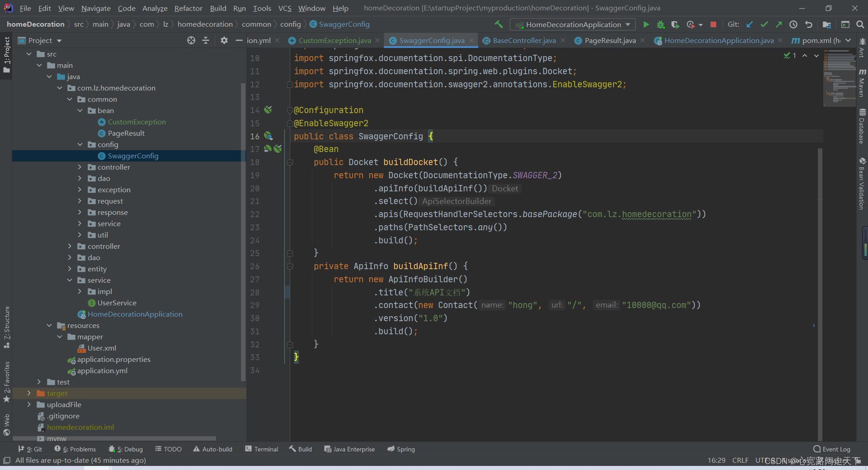Open the HomeDecorationApplication run configuration dropdown

(572, 24)
